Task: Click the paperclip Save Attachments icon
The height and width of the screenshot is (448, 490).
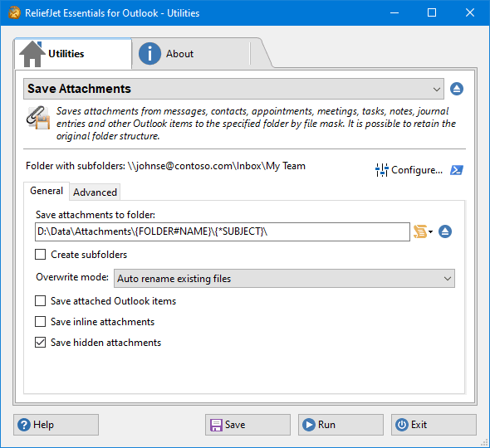Action: (38, 118)
